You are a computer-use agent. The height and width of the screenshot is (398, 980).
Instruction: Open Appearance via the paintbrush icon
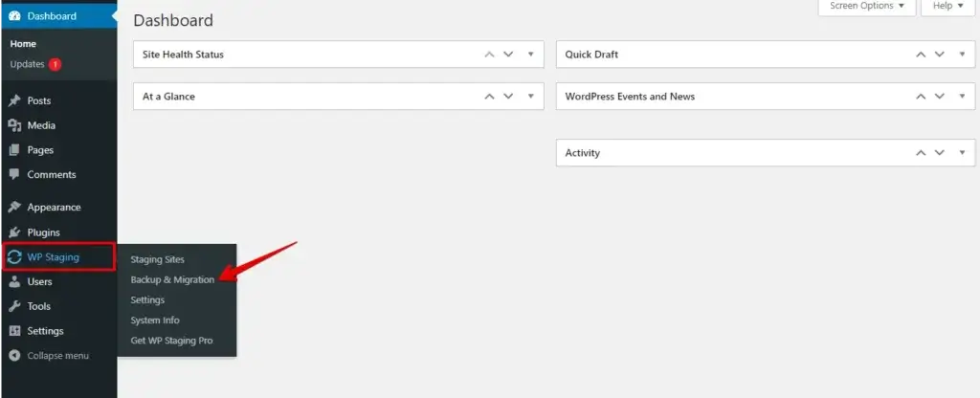pyautogui.click(x=14, y=208)
